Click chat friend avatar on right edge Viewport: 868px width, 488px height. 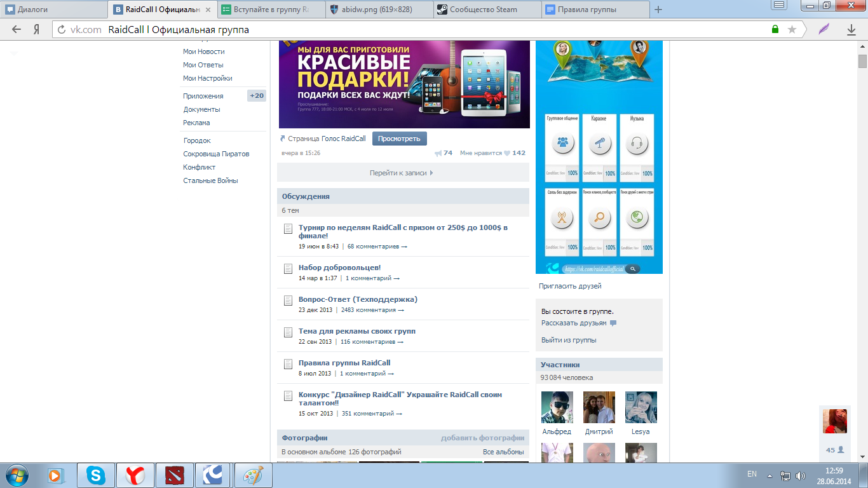(x=835, y=421)
